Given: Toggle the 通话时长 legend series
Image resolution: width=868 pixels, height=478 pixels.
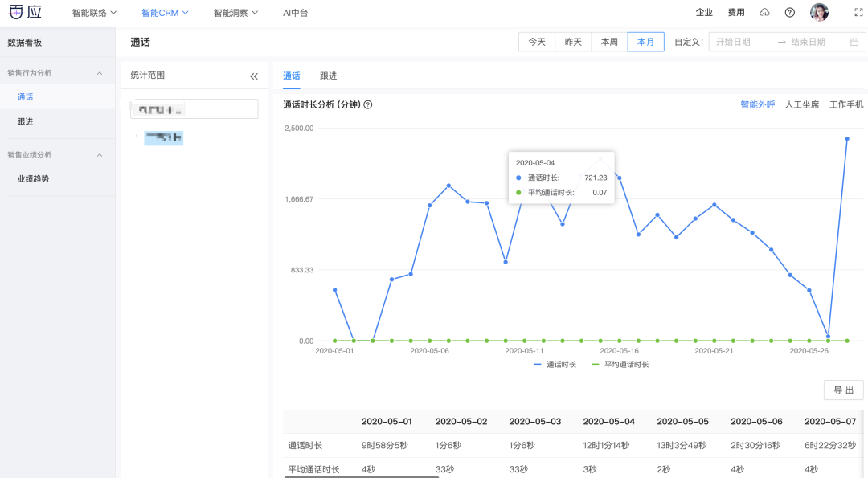Looking at the screenshot, I should (555, 365).
